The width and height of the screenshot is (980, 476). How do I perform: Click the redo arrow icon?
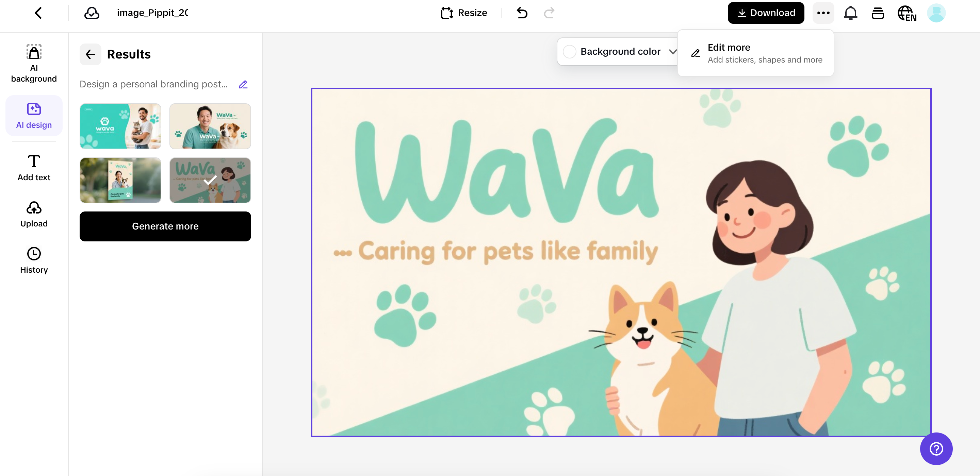pos(549,13)
